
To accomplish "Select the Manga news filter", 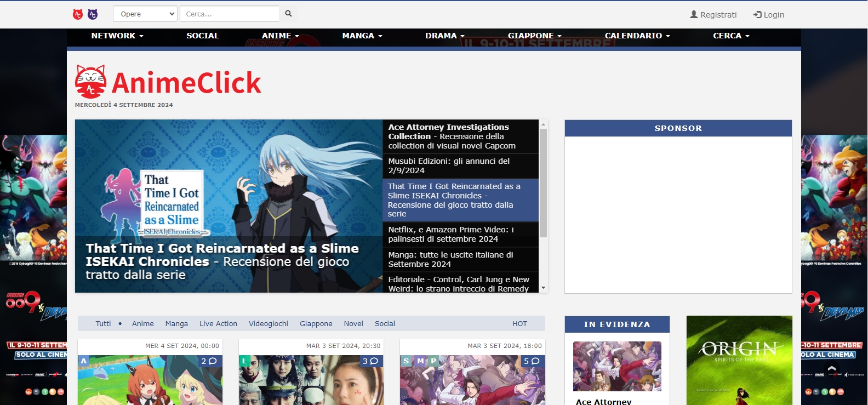I will coord(176,324).
